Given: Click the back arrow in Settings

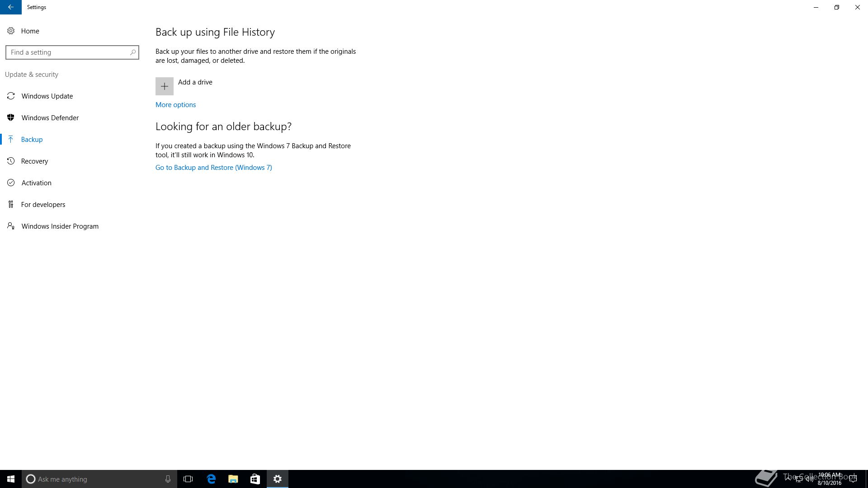Looking at the screenshot, I should pyautogui.click(x=10, y=7).
